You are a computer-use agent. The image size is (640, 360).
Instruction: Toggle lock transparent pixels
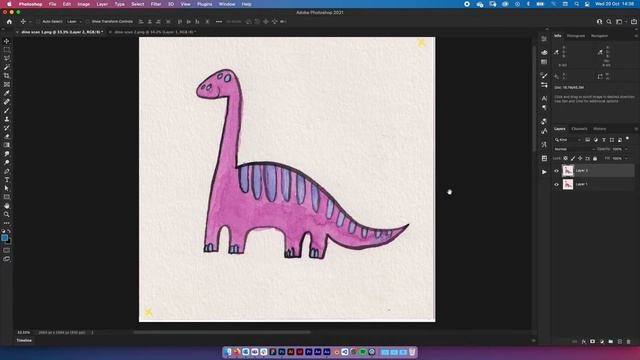point(566,158)
